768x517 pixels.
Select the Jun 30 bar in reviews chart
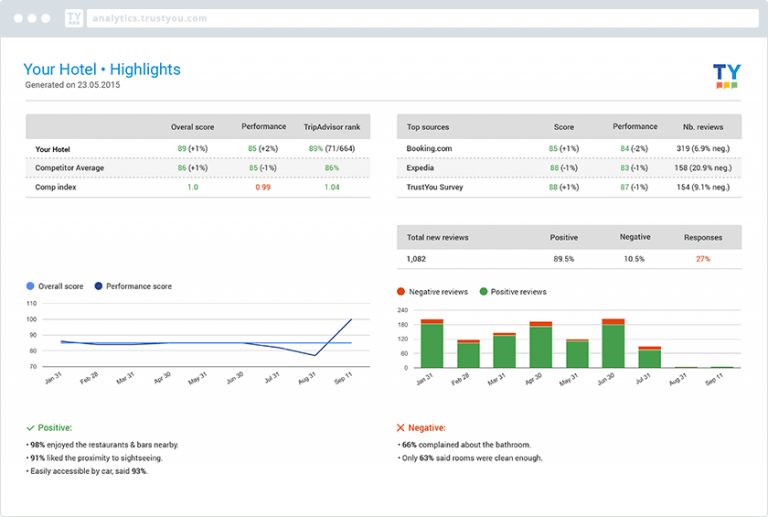613,344
